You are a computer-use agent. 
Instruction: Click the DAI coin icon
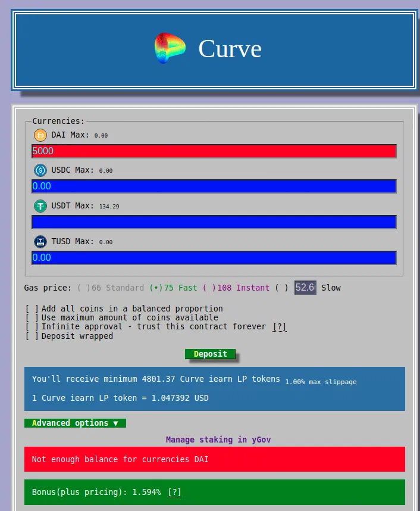[x=40, y=135]
